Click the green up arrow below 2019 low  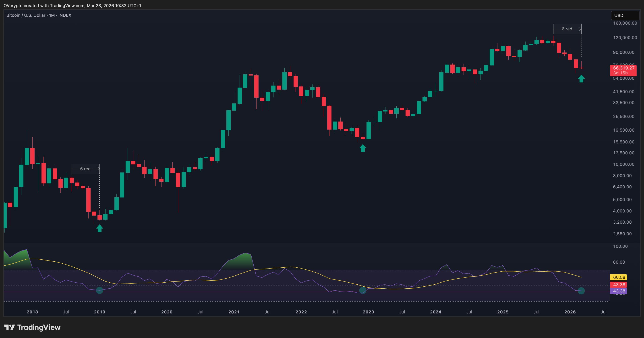coord(99,228)
